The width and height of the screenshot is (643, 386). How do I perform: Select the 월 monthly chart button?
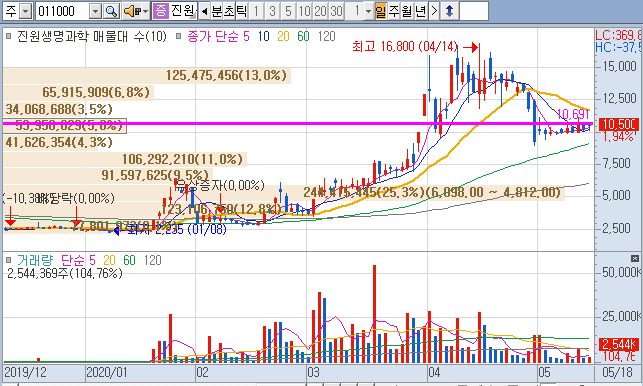pyautogui.click(x=406, y=11)
